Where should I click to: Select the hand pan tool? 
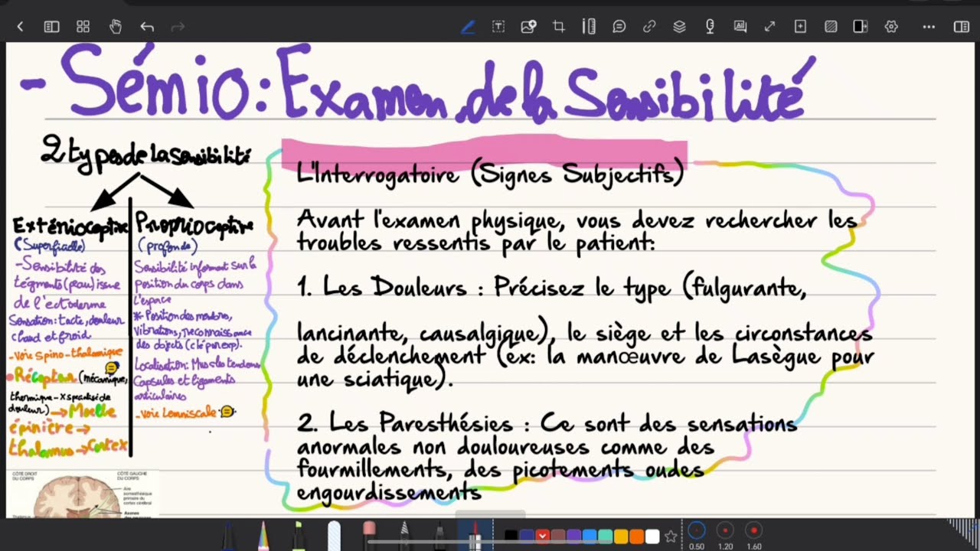[x=116, y=27]
